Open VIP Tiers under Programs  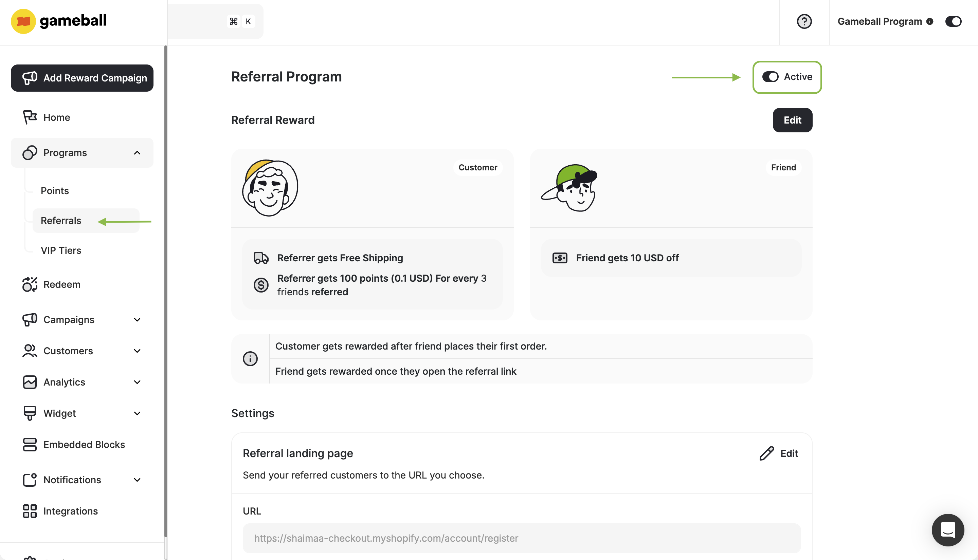[x=61, y=250]
